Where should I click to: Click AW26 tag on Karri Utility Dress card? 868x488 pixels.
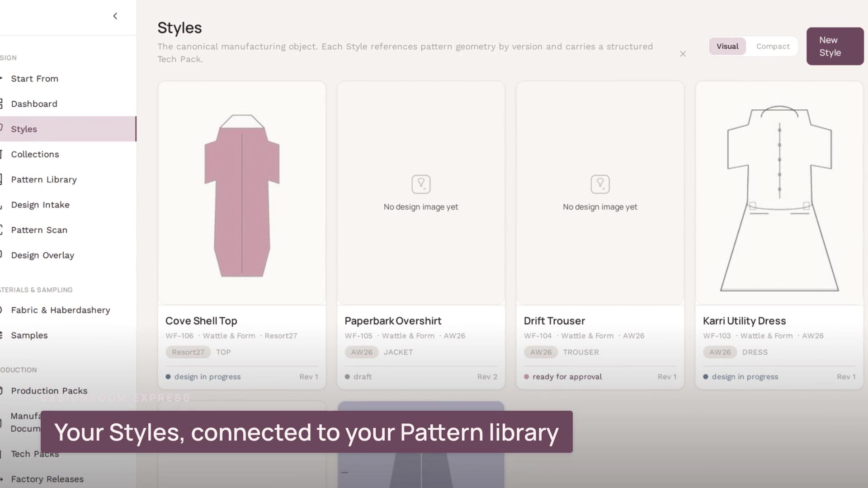coord(720,352)
